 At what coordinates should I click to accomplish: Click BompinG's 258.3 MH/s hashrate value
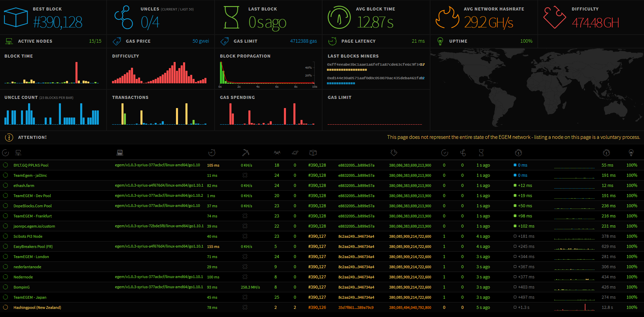[x=250, y=287]
